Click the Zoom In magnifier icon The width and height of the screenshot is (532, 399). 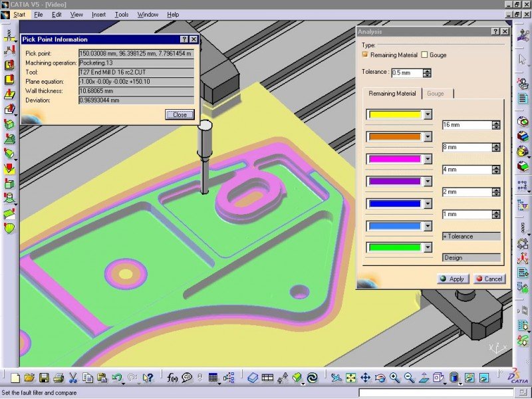[395, 378]
